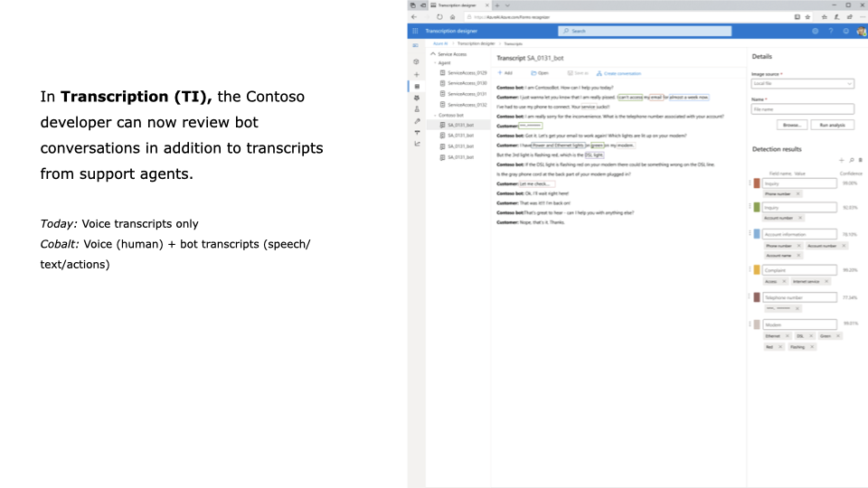Open the paint roller icon in the left sidebar
868x488 pixels.
(417, 132)
